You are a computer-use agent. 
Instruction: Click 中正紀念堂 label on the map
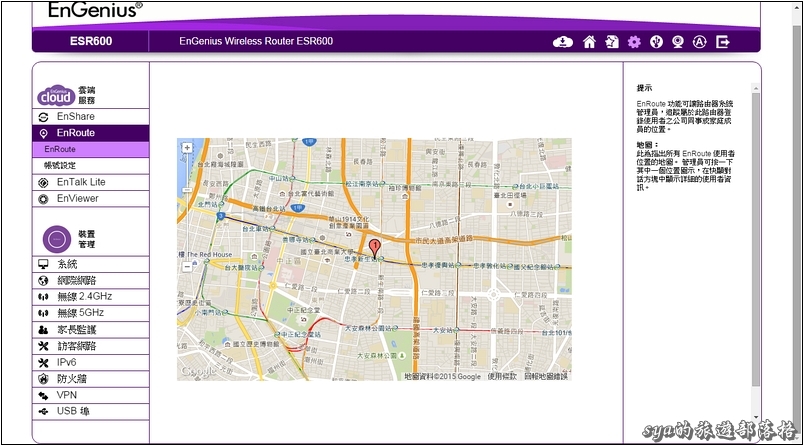[x=304, y=310]
